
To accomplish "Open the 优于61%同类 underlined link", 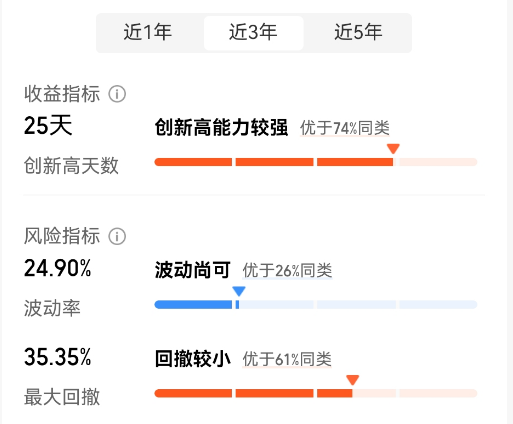I will click(x=287, y=360).
